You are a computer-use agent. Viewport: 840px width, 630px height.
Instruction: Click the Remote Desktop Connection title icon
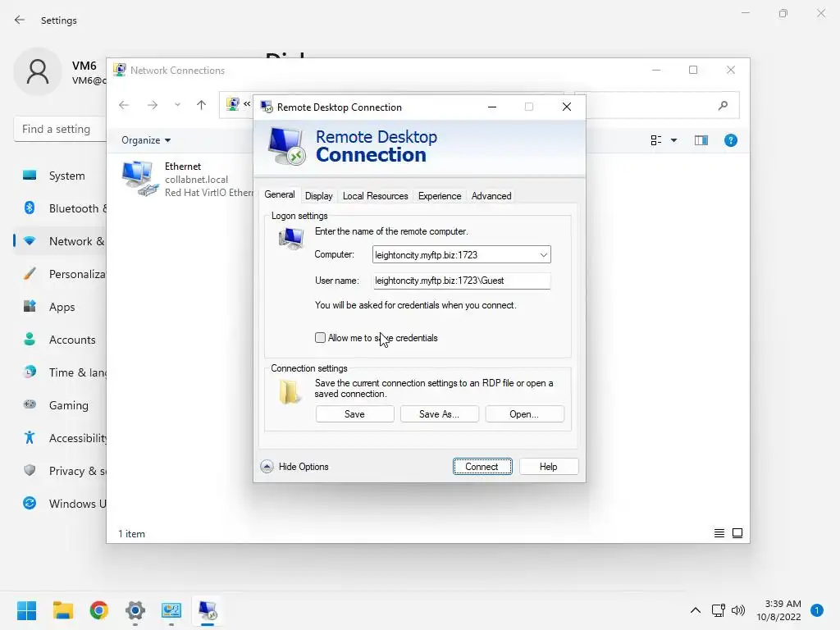tap(267, 107)
